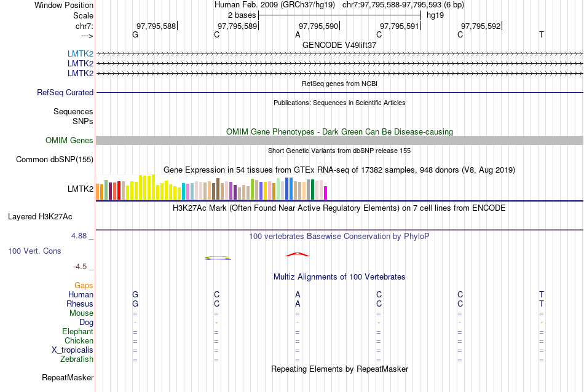Click the A base in the Rhesus row
Viewport: 584px width, 392px height.
[298, 304]
